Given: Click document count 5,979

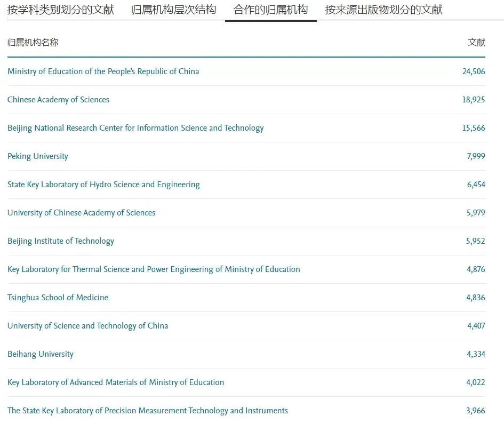Looking at the screenshot, I should click(476, 213).
